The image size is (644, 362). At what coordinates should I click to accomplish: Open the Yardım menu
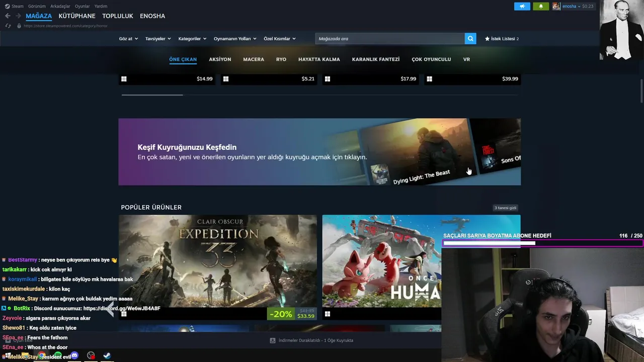pyautogui.click(x=101, y=6)
